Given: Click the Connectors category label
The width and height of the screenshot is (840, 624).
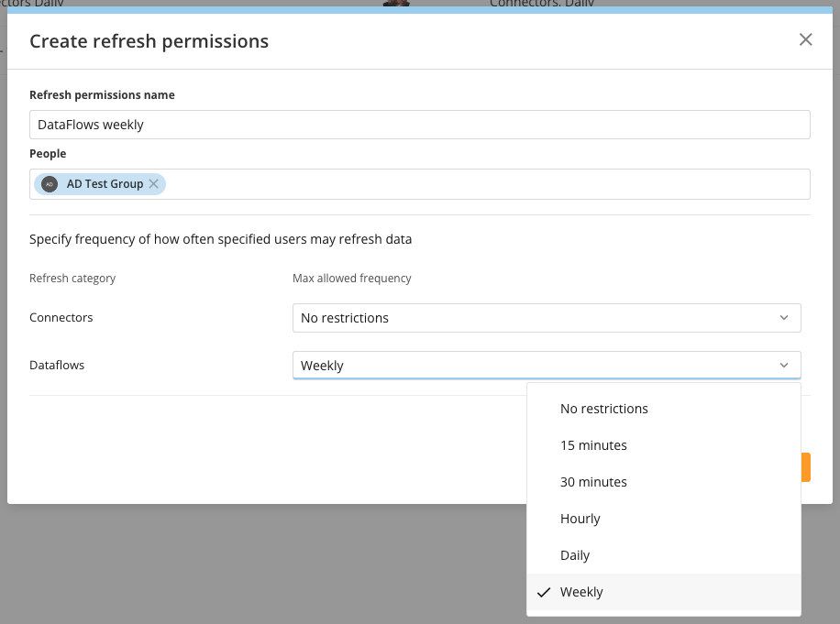Looking at the screenshot, I should [61, 317].
